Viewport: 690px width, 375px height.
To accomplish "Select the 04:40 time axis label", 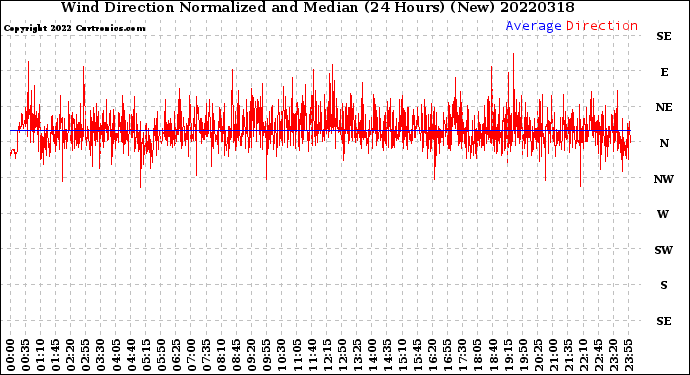I will click(131, 355).
